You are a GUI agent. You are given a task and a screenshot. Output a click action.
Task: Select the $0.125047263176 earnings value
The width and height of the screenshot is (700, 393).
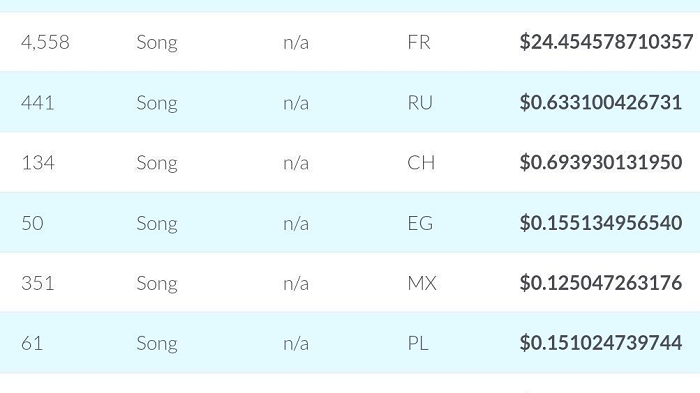(x=600, y=283)
